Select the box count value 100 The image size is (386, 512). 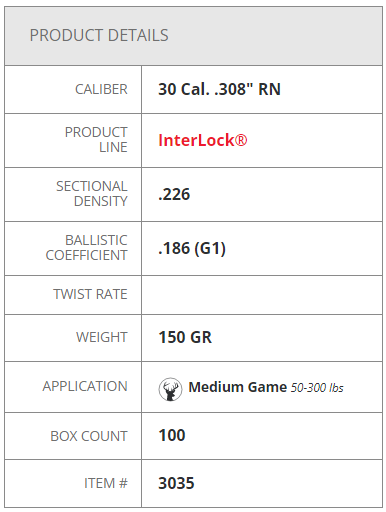point(172,435)
